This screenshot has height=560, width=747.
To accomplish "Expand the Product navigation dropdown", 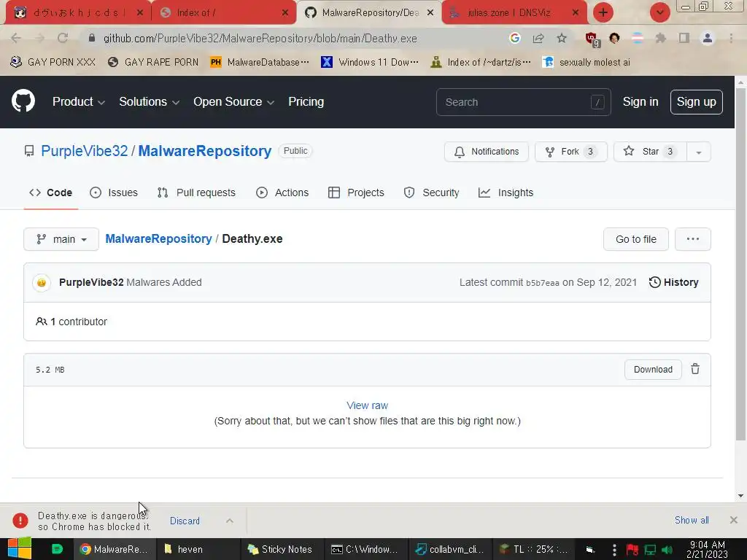I will (x=79, y=102).
